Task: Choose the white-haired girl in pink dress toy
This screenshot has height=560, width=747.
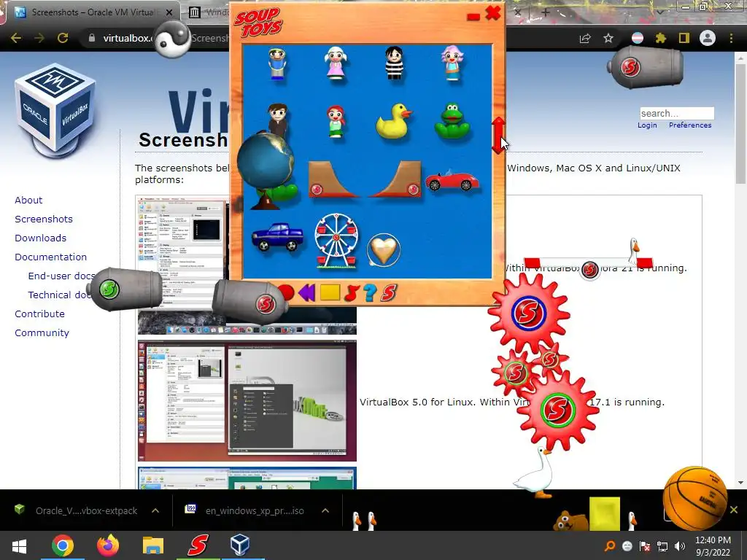Action: [x=336, y=63]
